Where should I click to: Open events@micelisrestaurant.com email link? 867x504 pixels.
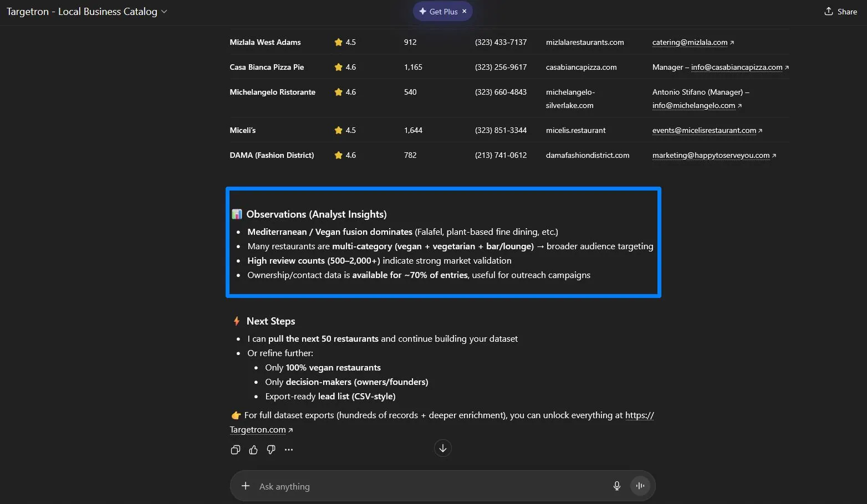[704, 131]
